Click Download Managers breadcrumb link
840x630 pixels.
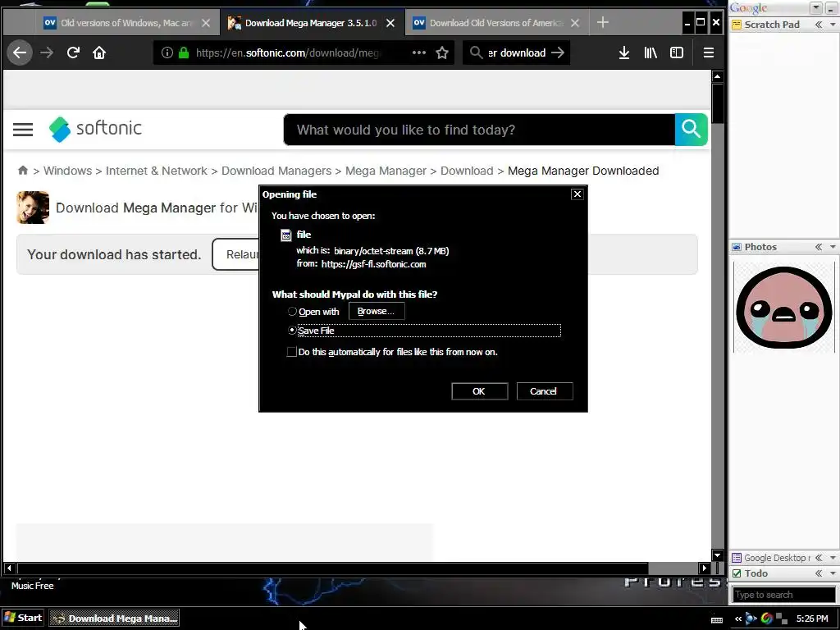tap(276, 171)
